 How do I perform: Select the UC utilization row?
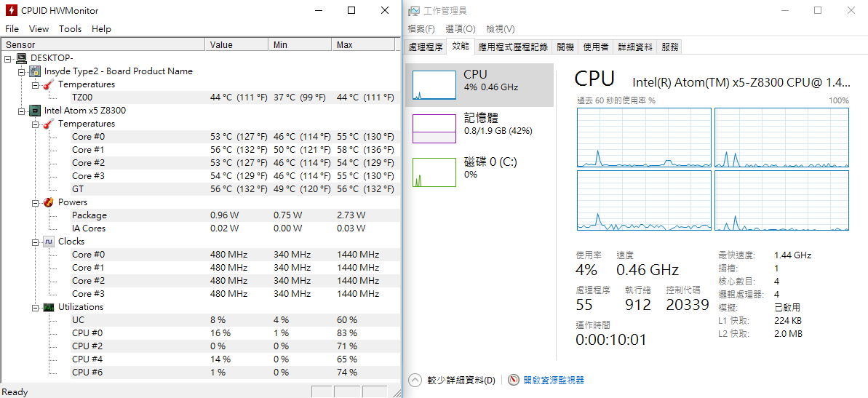click(235, 320)
